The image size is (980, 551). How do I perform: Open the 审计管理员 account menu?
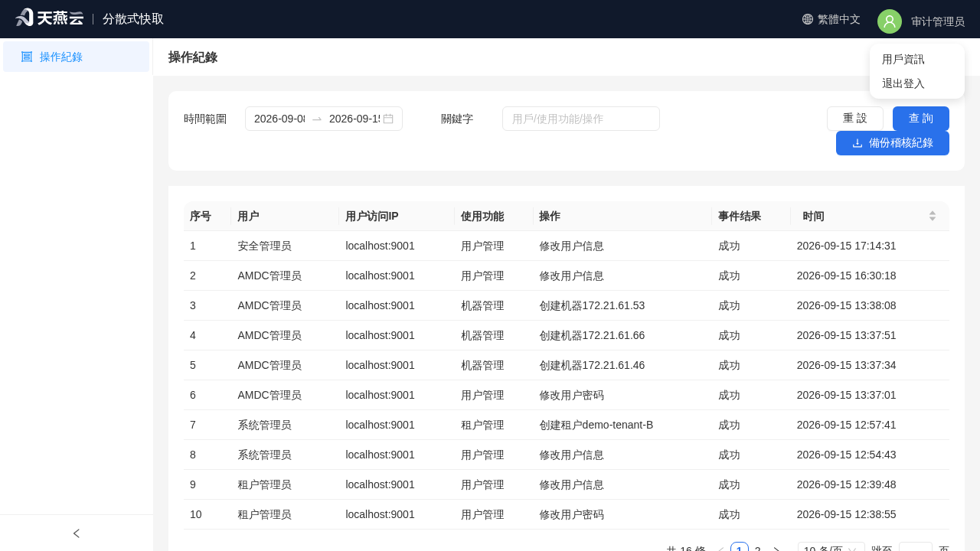pyautogui.click(x=937, y=21)
